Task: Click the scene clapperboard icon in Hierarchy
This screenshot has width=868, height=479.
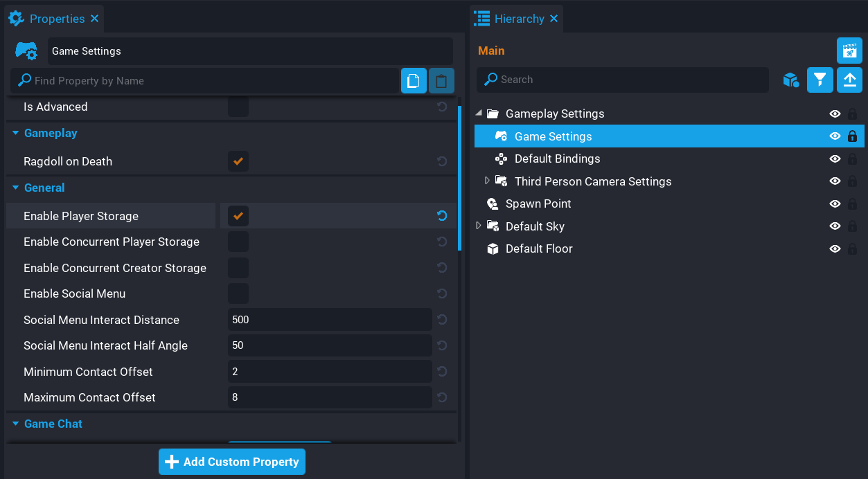Action: pyautogui.click(x=849, y=51)
